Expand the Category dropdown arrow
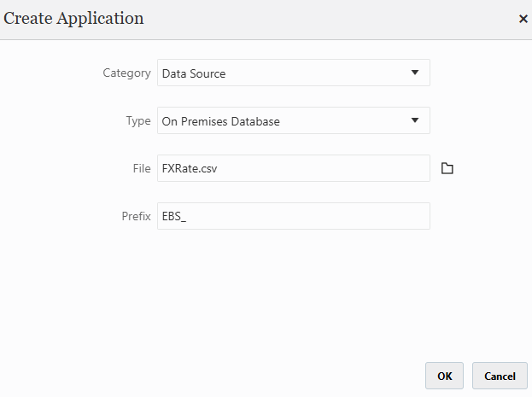Viewport: 532px width, 397px height. click(415, 73)
